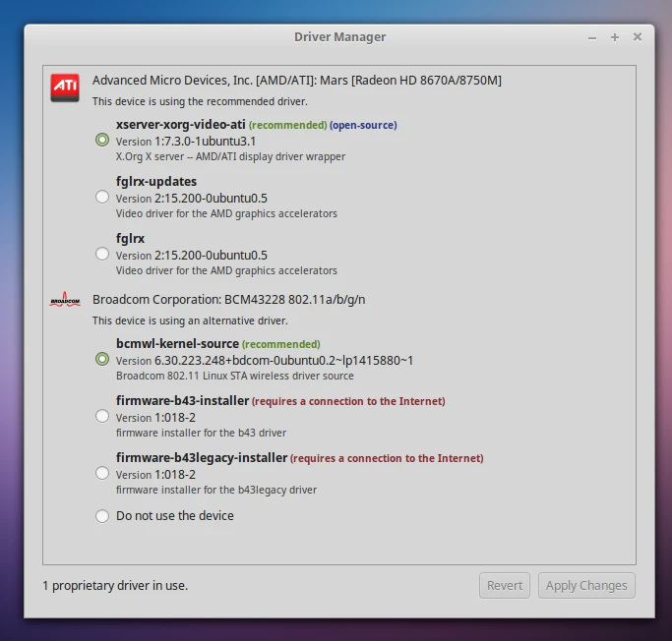
Task: Minimize the Driver Manager window
Action: click(x=592, y=38)
